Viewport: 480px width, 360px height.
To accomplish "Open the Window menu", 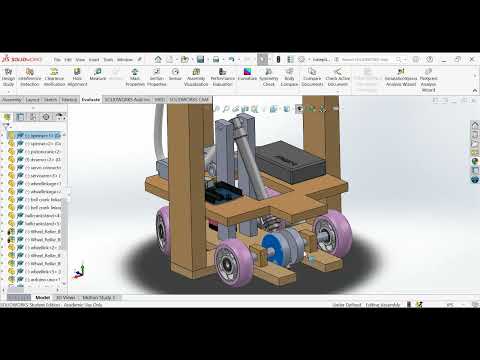I will pos(125,60).
